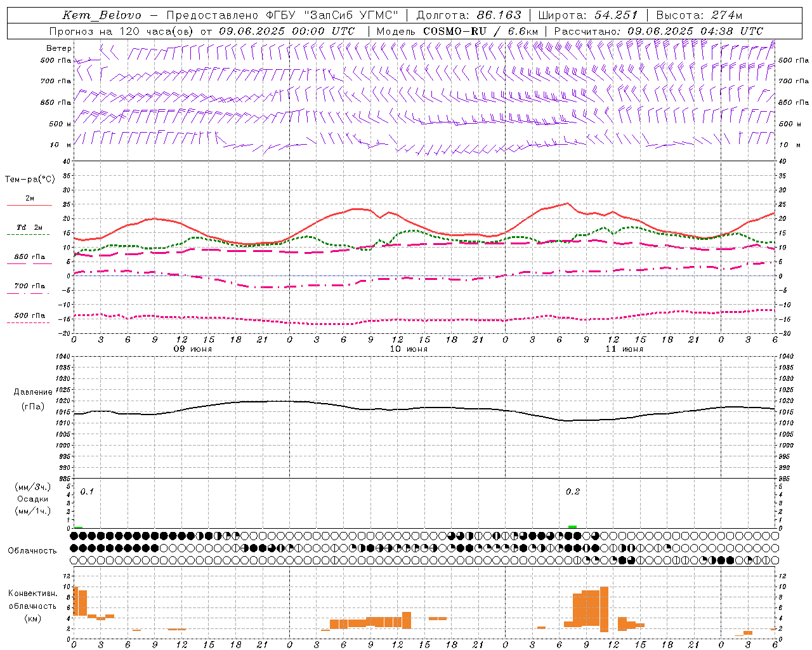This screenshot has width=812, height=650.
Task: Click the date label 10 июня
Action: click(409, 349)
